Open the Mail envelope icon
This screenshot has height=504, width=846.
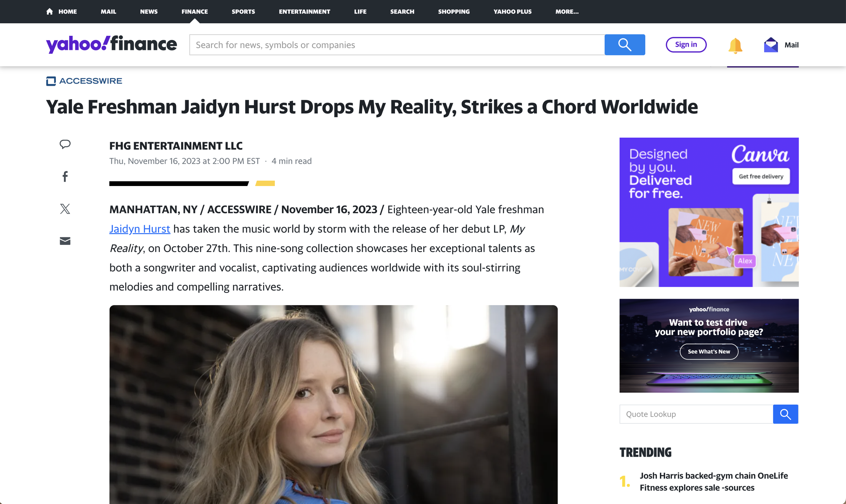(x=771, y=45)
